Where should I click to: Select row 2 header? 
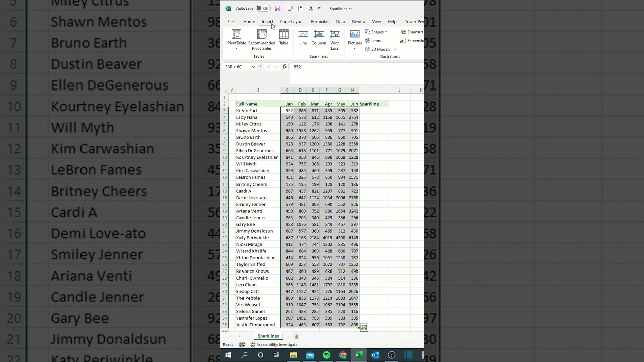(225, 104)
